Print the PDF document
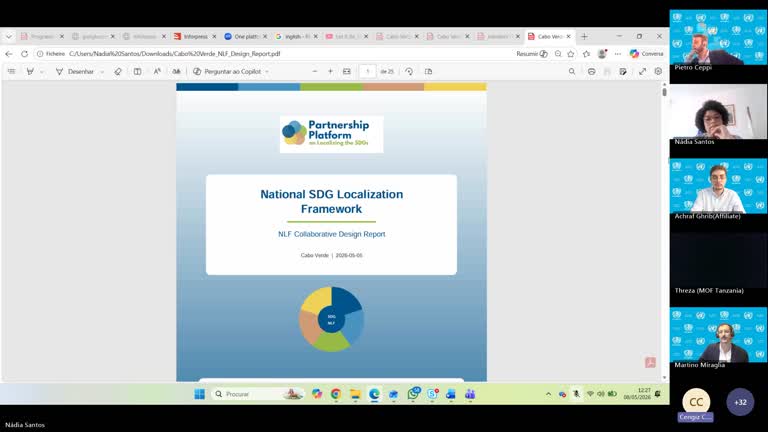This screenshot has height=432, width=768. pos(592,72)
